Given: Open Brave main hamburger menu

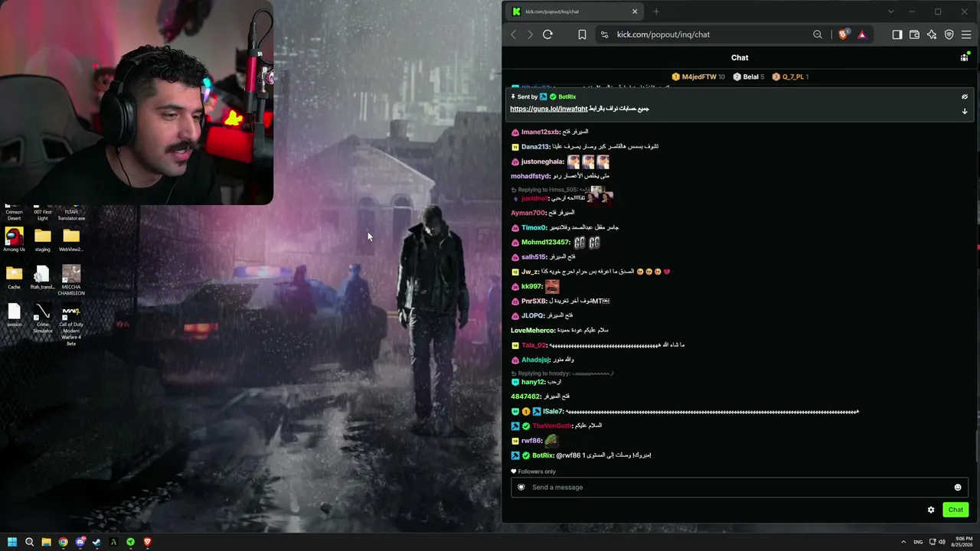Looking at the screenshot, I should click(x=966, y=34).
